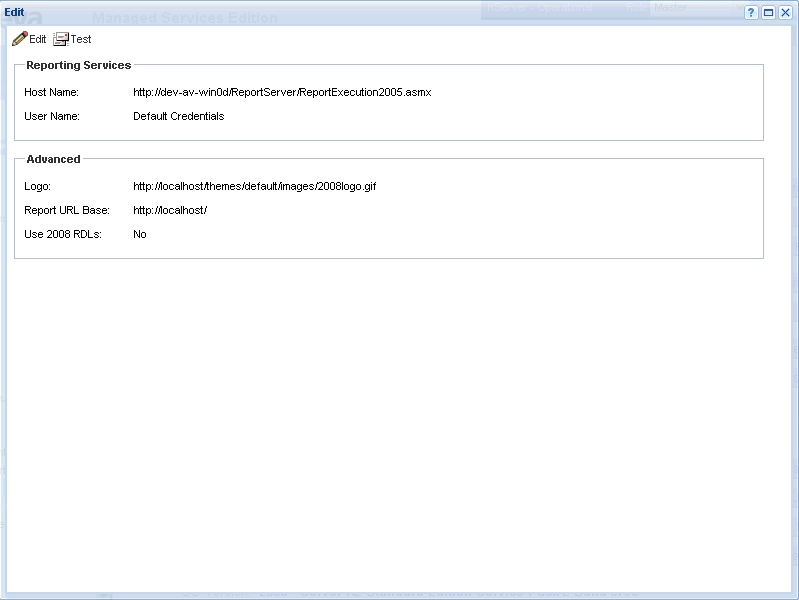Select the Default Credentials value

178,116
